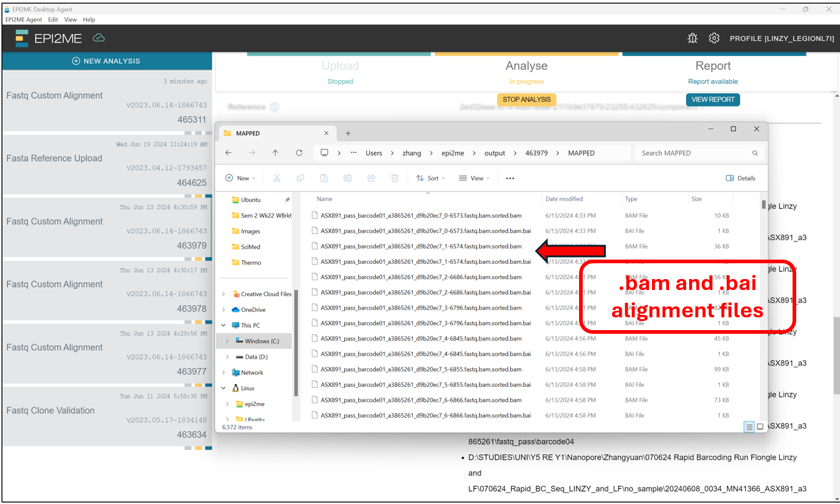Click the EPI2ME logo
This screenshot has height=504, width=840.
click(49, 38)
